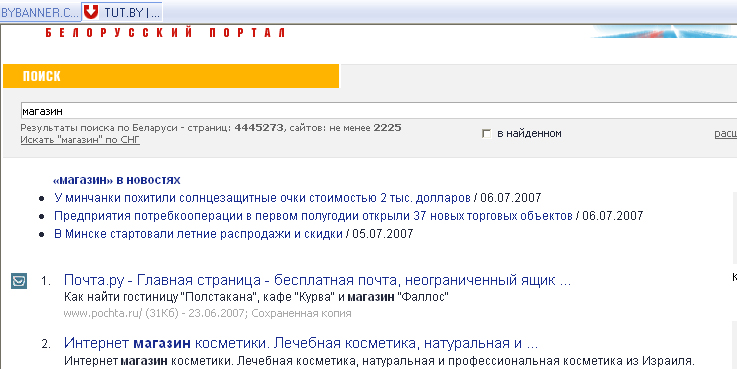Image resolution: width=737 pixels, height=369 pixels.
Task: Click the top-right banner image
Action: pos(664,31)
